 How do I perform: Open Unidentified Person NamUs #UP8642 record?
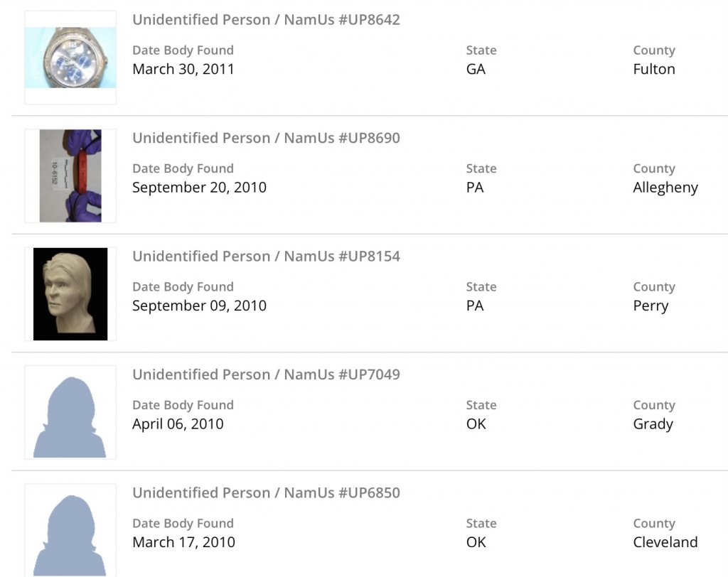pyautogui.click(x=266, y=20)
